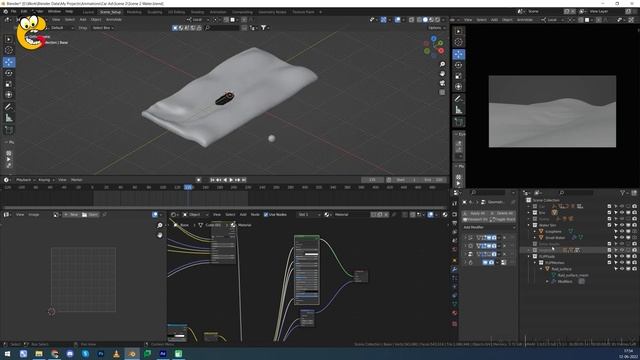Switch perspective/orthographic with the grid icon

pos(442,93)
